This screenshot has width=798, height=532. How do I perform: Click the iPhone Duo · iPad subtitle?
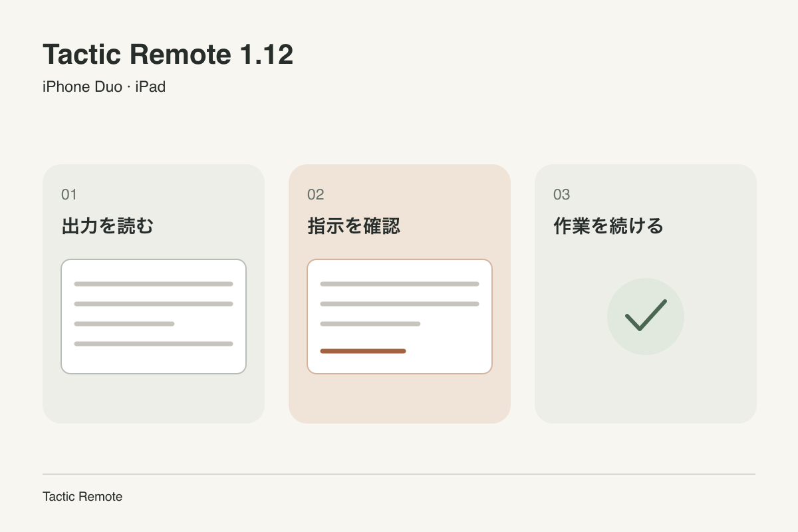pyautogui.click(x=104, y=86)
